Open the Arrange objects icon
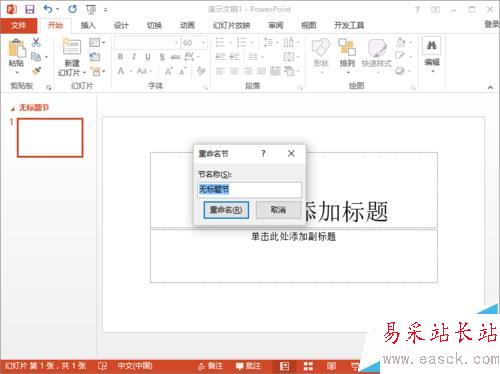This screenshot has width=500, height=374. (x=347, y=47)
